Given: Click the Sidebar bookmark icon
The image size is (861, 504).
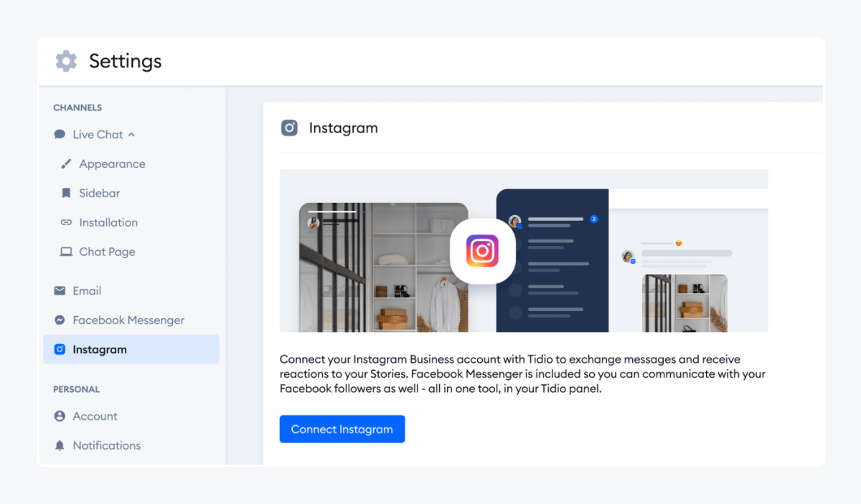Looking at the screenshot, I should [66, 194].
